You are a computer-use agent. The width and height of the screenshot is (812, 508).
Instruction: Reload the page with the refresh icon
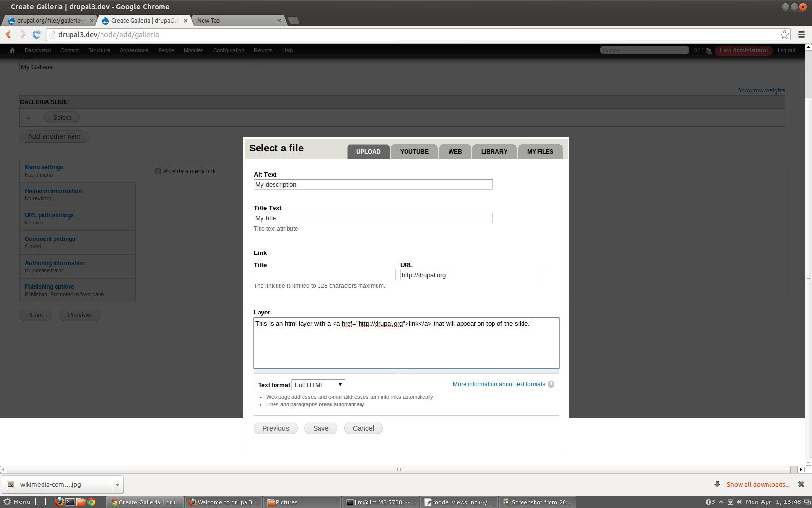pyautogui.click(x=36, y=34)
